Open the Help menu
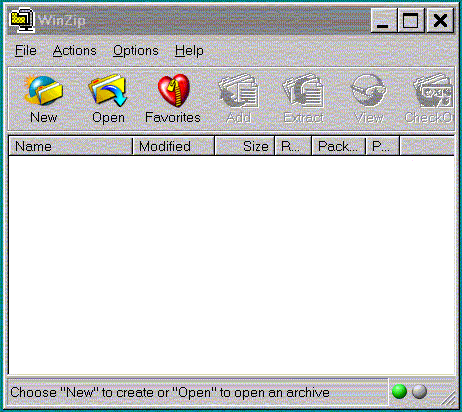The height and width of the screenshot is (412, 462). pos(189,51)
